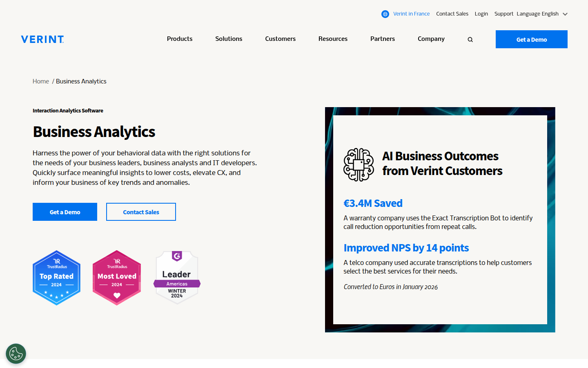Select the Company menu item
The width and height of the screenshot is (588, 368).
point(431,39)
